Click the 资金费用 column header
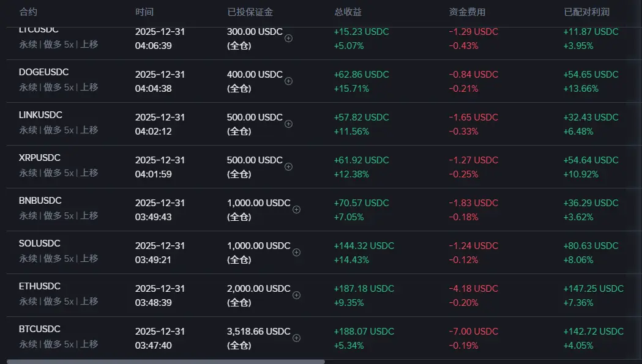The height and width of the screenshot is (364, 642). [x=467, y=12]
